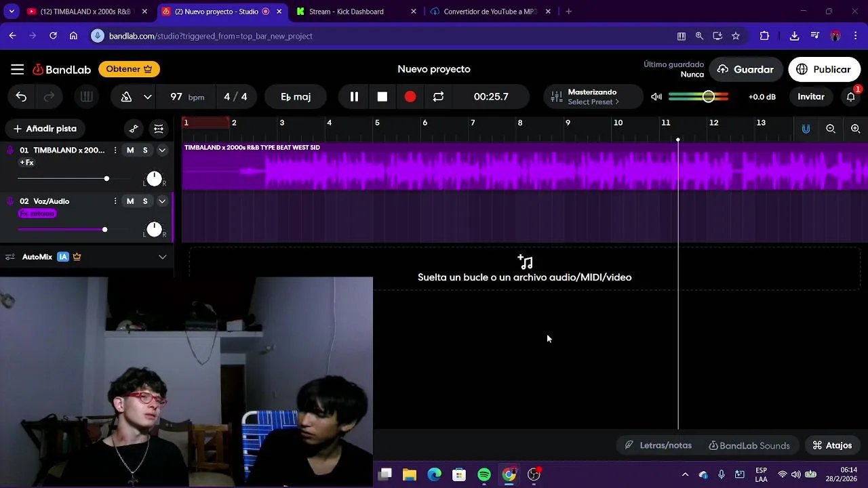868x488 pixels.
Task: Open the notifications bell
Action: pyautogui.click(x=851, y=97)
